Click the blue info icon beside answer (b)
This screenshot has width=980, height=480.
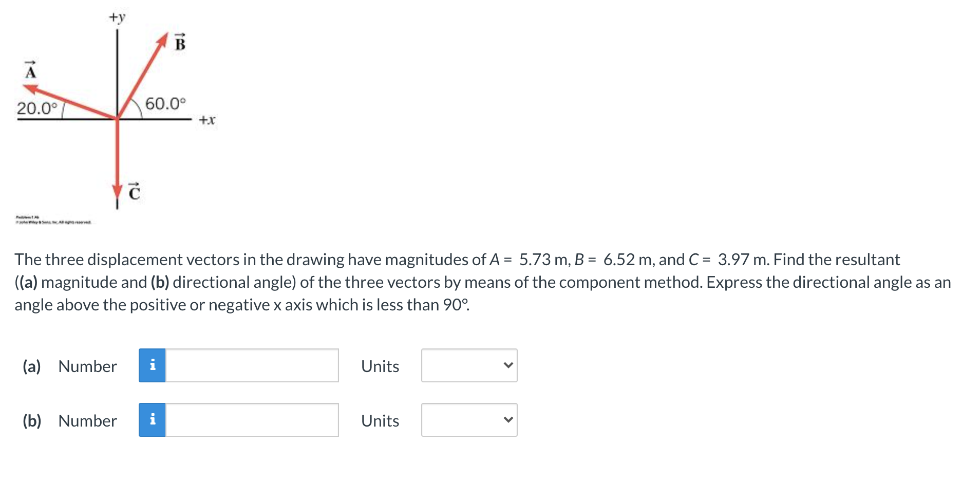(152, 420)
